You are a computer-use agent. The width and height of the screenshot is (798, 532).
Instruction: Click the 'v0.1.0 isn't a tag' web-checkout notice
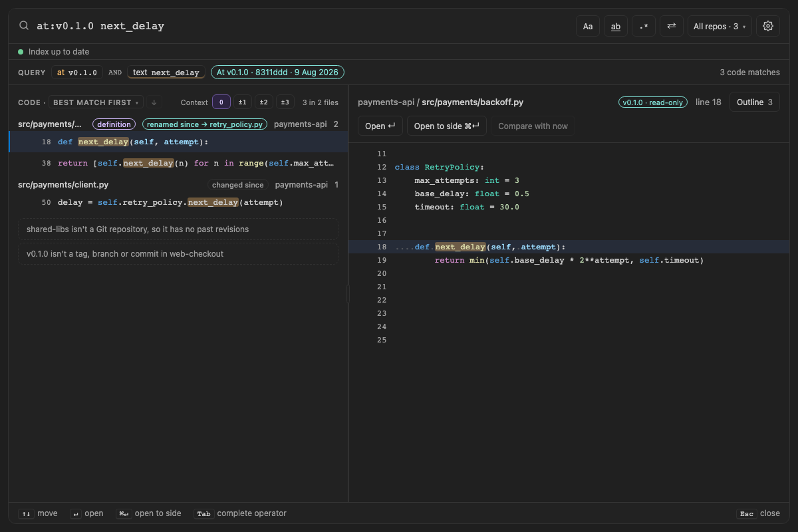(x=178, y=254)
